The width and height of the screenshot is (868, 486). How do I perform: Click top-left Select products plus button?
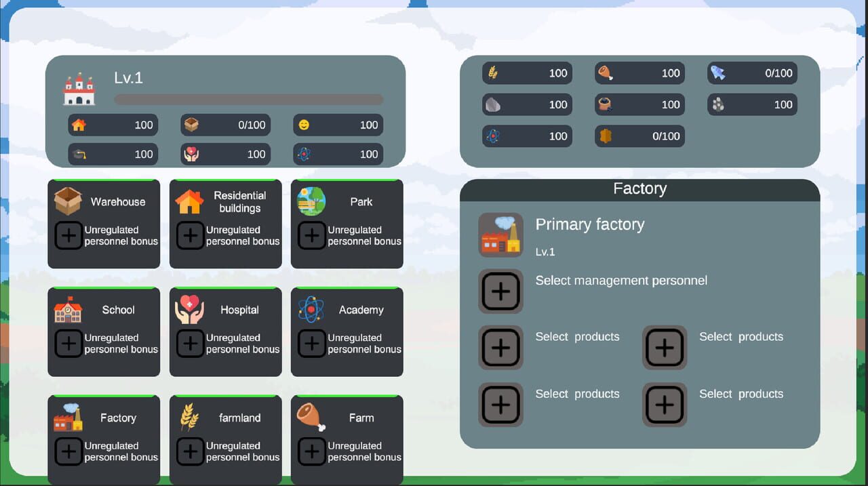pos(500,347)
